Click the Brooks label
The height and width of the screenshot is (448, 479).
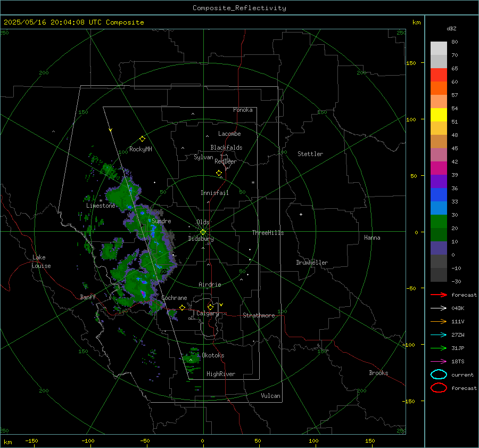tap(378, 373)
